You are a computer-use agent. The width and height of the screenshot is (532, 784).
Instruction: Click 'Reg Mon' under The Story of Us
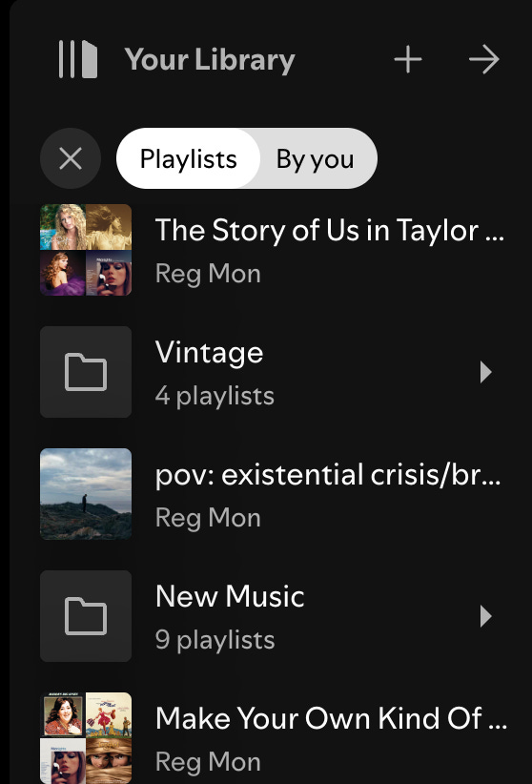[208, 274]
